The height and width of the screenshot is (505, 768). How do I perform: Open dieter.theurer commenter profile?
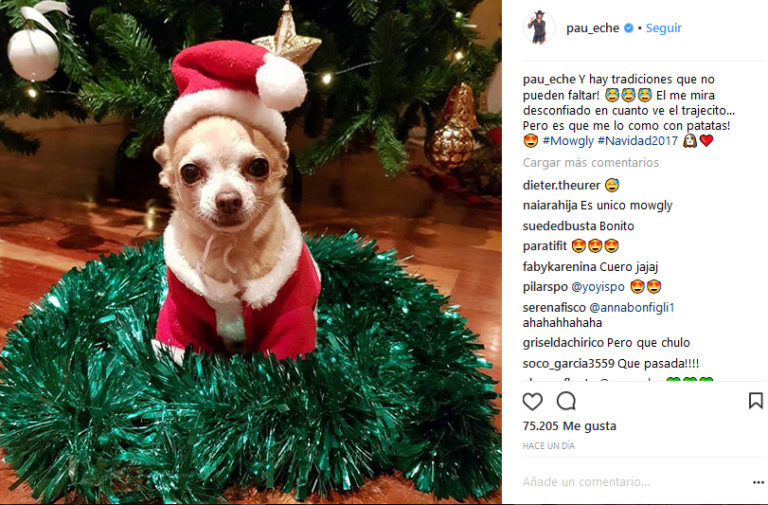[x=561, y=185]
